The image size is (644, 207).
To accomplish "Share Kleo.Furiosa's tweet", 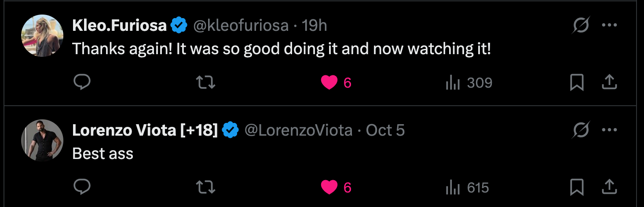I will point(609,82).
